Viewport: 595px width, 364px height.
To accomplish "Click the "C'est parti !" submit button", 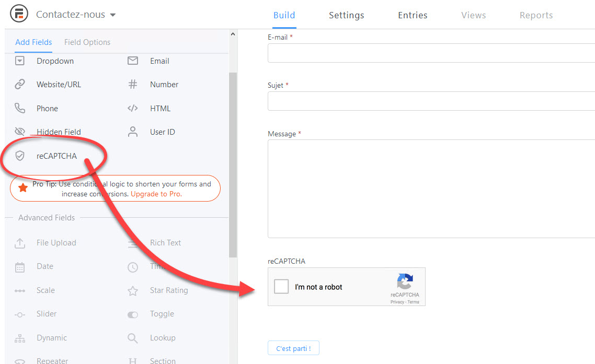I will click(x=293, y=348).
